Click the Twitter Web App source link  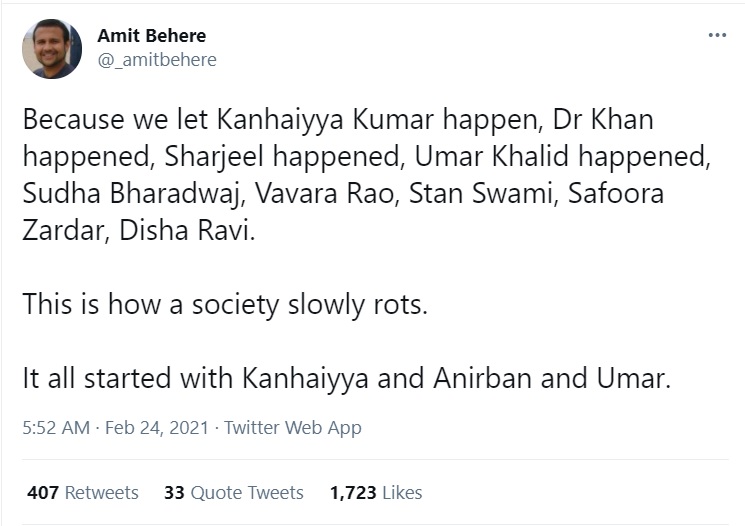pyautogui.click(x=293, y=428)
